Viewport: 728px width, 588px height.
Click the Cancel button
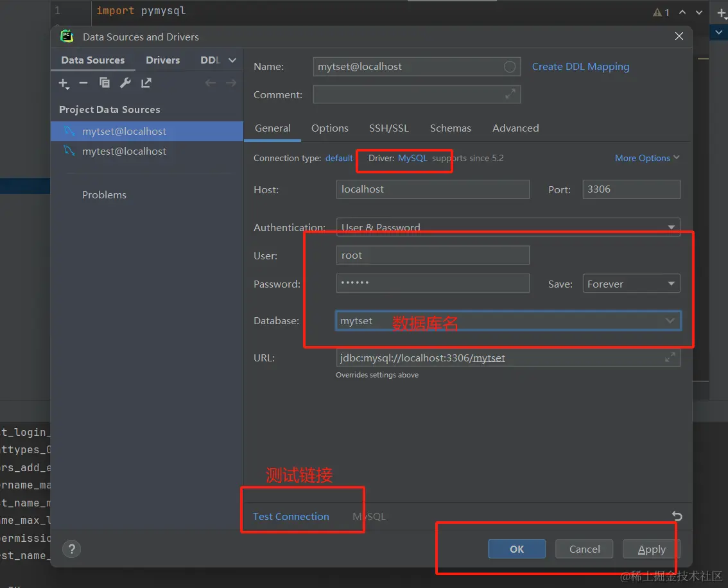584,549
